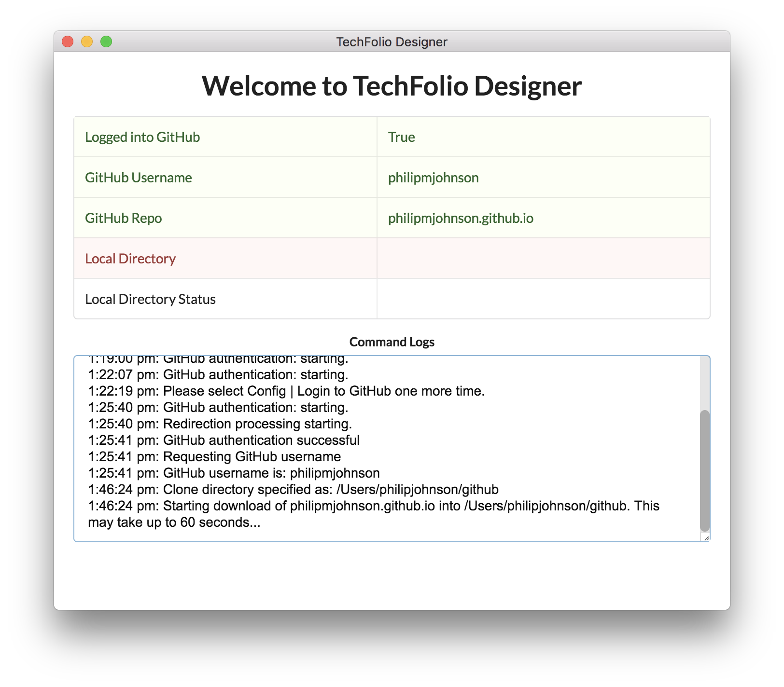Select the philipmjohnson.github.io repo value
The width and height of the screenshot is (784, 687).
pos(461,218)
